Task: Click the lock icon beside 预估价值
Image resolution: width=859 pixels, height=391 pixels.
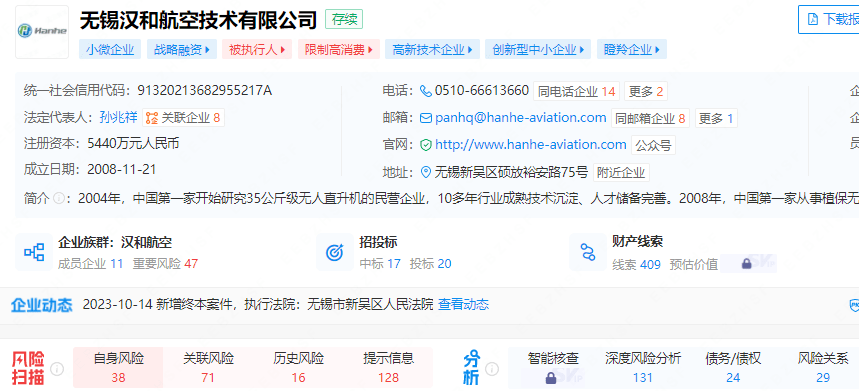Action: pos(746,264)
